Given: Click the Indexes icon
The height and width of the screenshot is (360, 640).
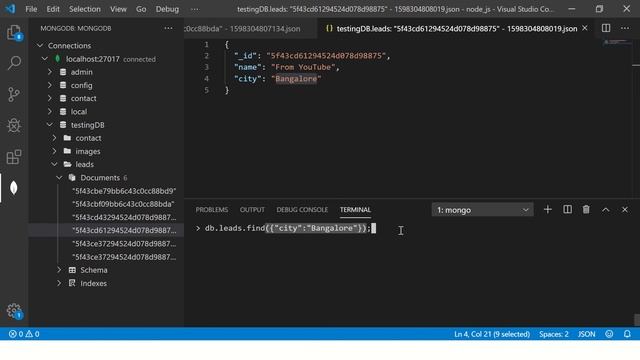Looking at the screenshot, I should coord(72,283).
